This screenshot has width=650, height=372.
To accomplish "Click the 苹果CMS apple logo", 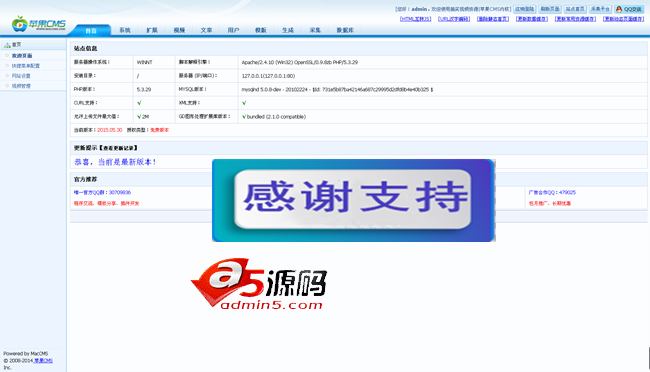I will 39,24.
